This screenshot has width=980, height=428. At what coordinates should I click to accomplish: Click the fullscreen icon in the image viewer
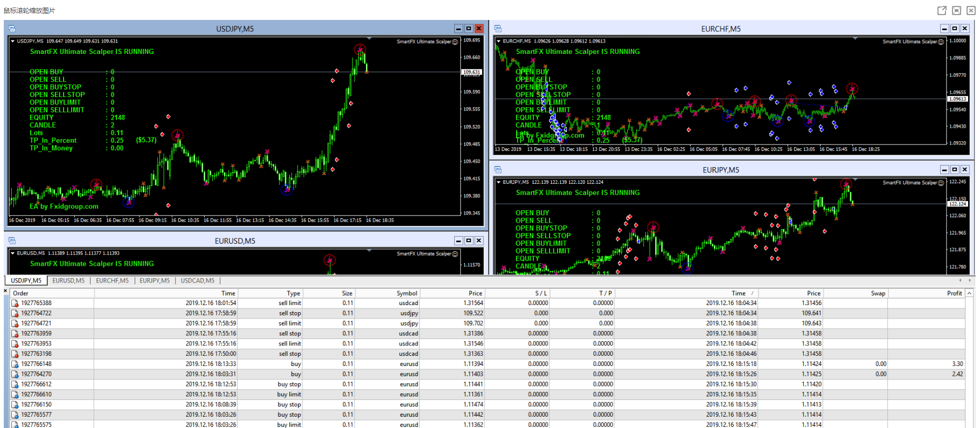click(956, 10)
